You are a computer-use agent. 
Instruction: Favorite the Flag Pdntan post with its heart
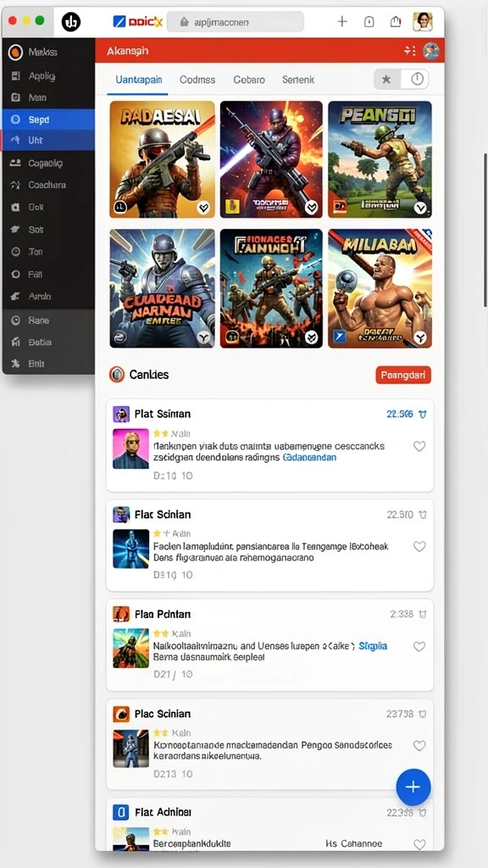[419, 647]
